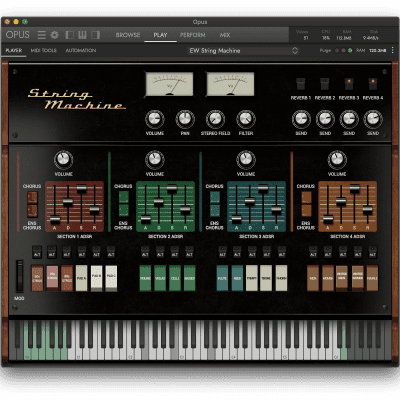Click the Mod wheel
The width and height of the screenshot is (400, 400).
tap(20, 277)
